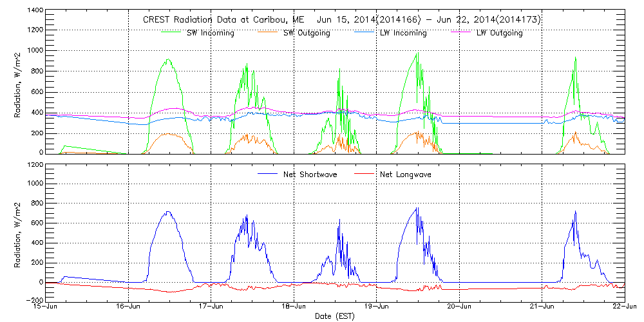The height and width of the screenshot is (322, 644).
Task: Click the SW Incoming legend label
Action: (x=209, y=33)
